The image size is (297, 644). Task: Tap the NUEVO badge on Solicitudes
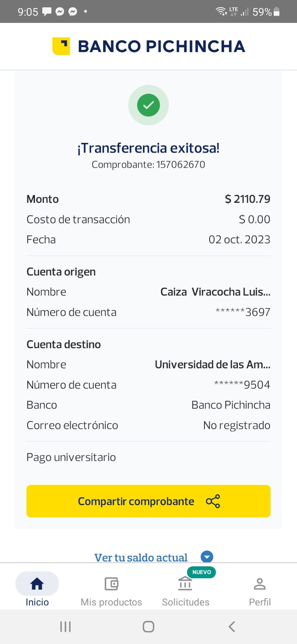202,572
